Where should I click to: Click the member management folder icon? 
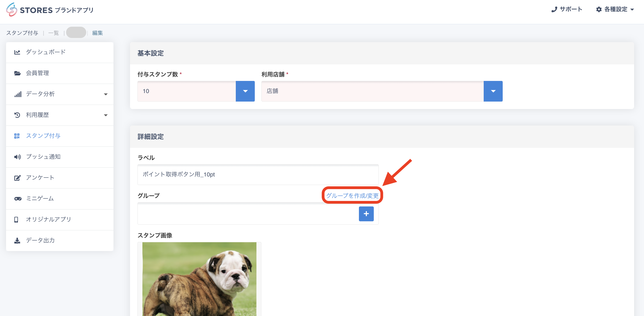[x=17, y=73]
